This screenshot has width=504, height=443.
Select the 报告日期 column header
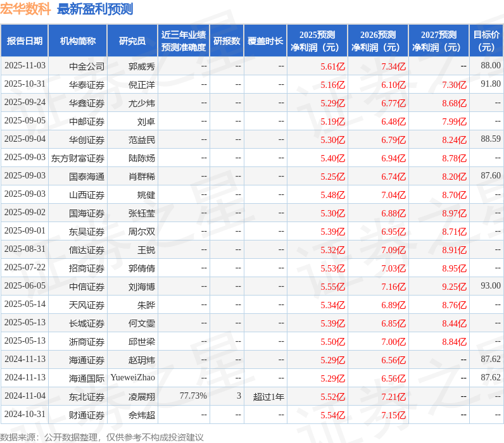(x=25, y=41)
